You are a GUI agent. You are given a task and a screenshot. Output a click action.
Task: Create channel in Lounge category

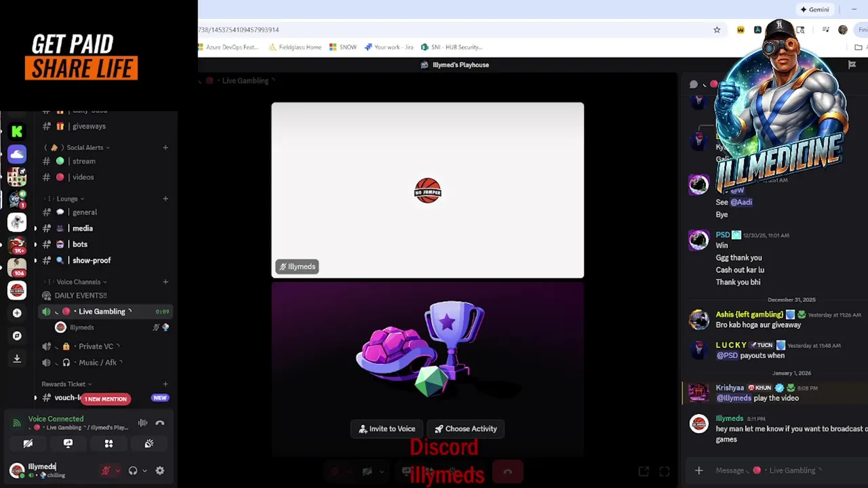[165, 199]
